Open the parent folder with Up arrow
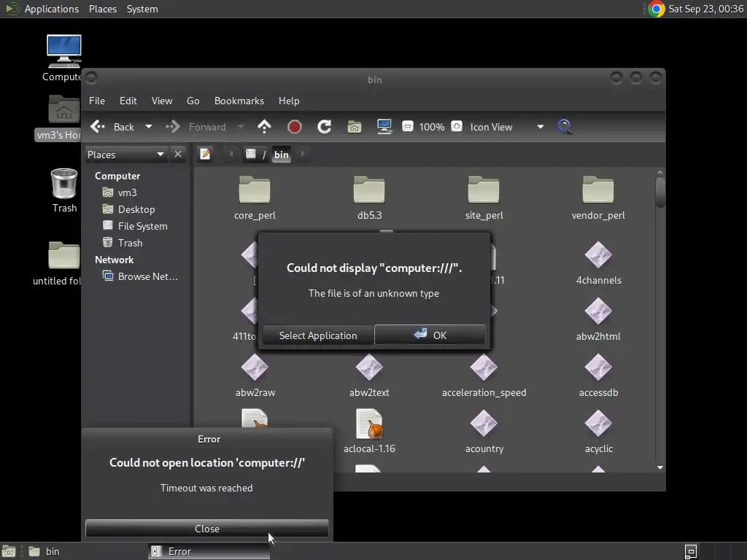The height and width of the screenshot is (560, 747). point(264,127)
